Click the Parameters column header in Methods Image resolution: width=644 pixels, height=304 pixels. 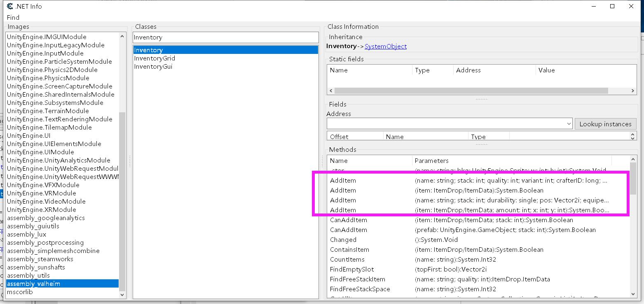click(x=431, y=161)
